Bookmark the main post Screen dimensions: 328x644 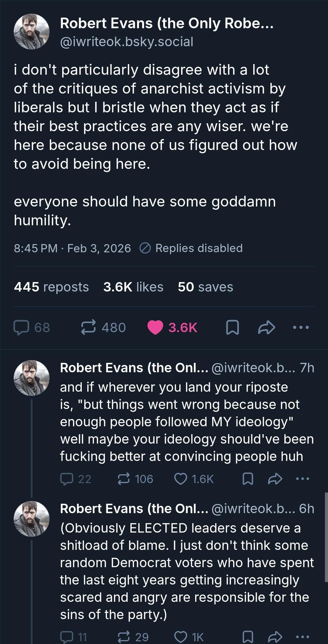point(233,328)
